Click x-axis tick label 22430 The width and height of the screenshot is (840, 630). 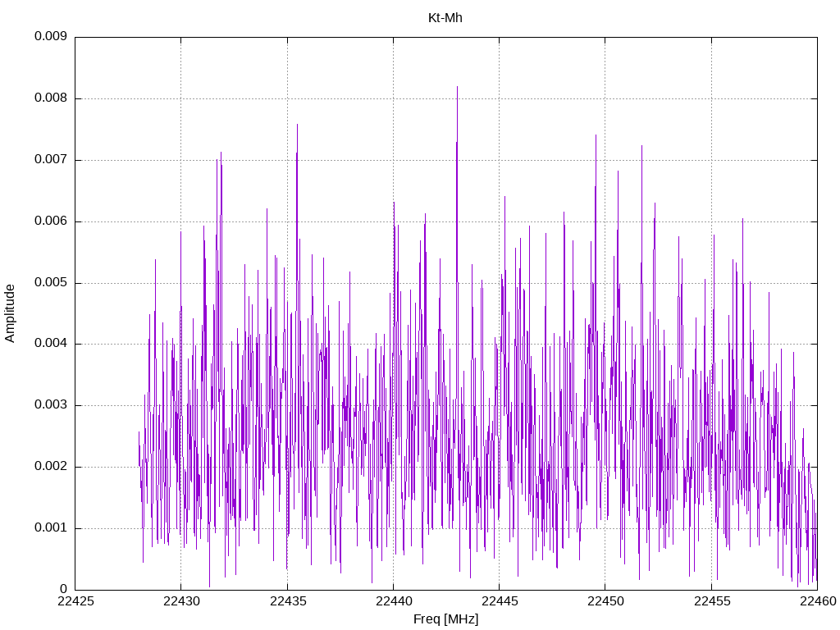point(181,601)
